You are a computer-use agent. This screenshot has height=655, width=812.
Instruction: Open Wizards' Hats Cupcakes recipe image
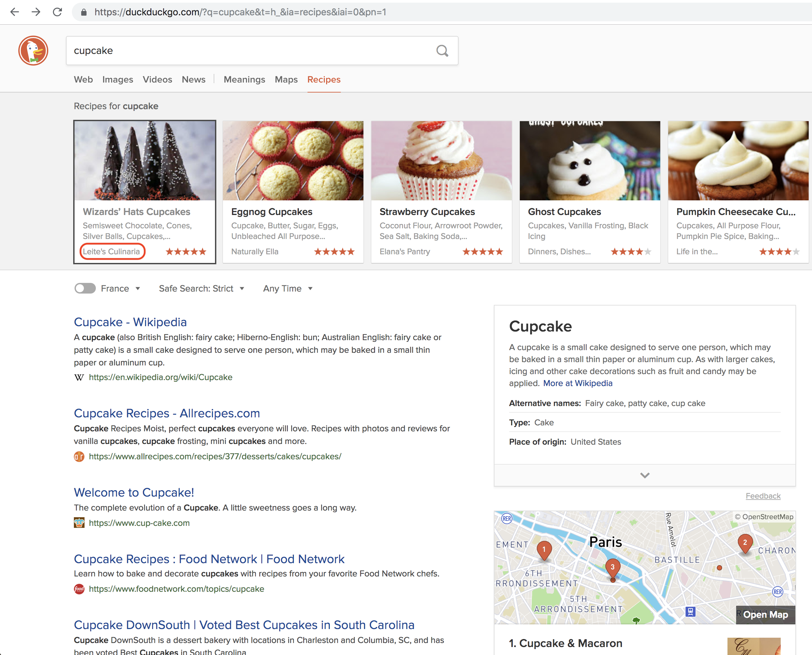click(145, 161)
